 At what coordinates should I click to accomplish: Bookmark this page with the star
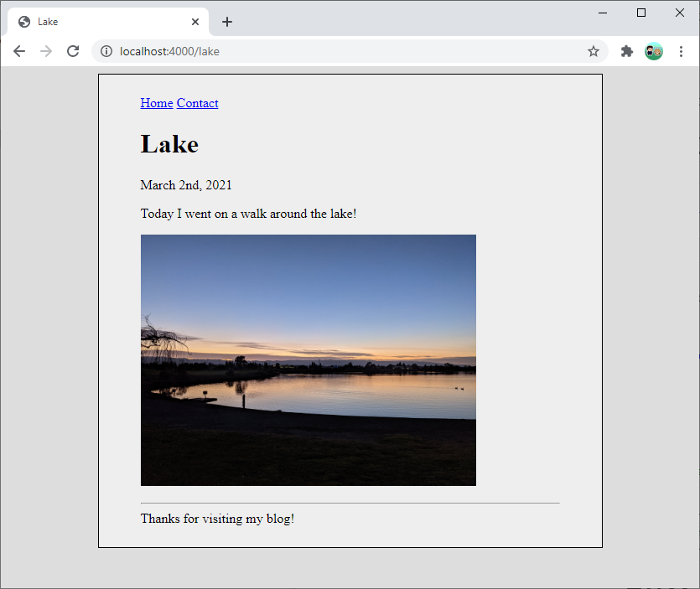[594, 51]
